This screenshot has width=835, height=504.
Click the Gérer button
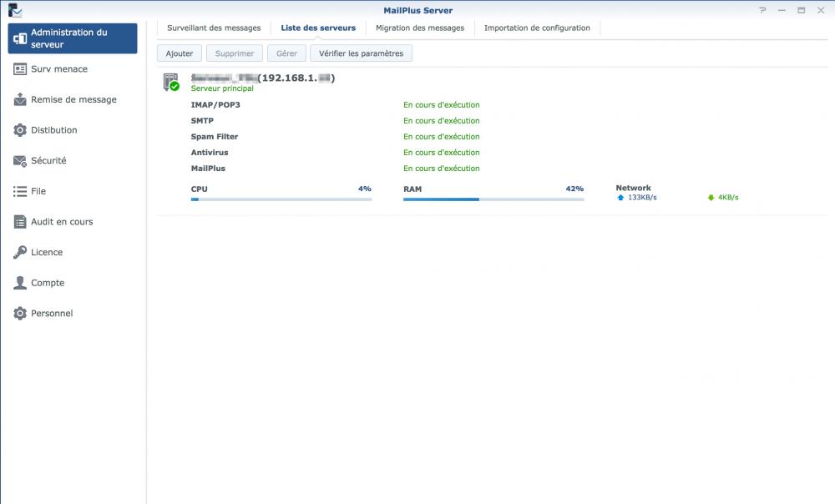click(286, 53)
